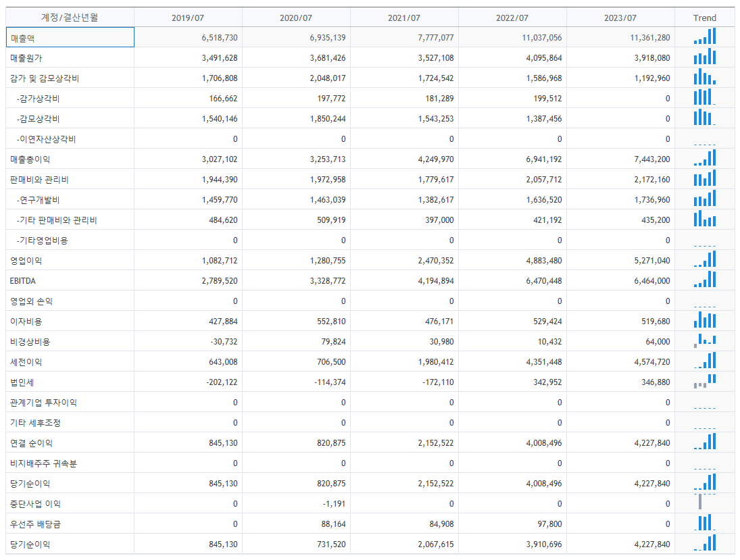The height and width of the screenshot is (560, 740).
Task: Click the 이자비용 value 552,810
Action: pos(331,322)
